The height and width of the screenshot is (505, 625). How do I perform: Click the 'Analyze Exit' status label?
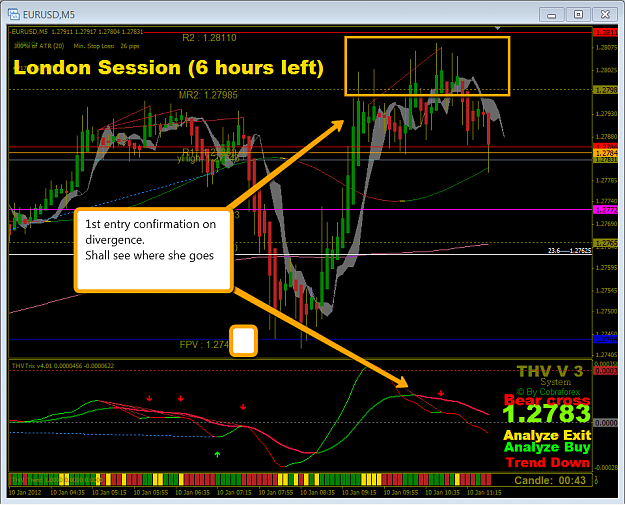pos(547,435)
